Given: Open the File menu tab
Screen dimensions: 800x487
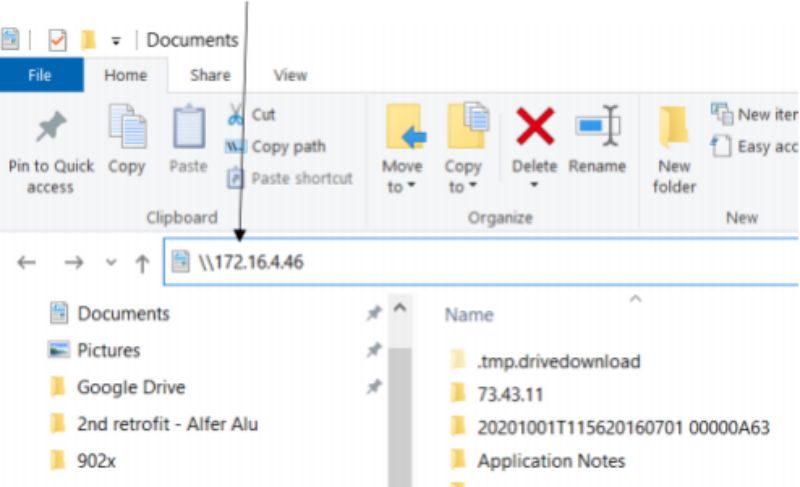Looking at the screenshot, I should click(x=40, y=74).
